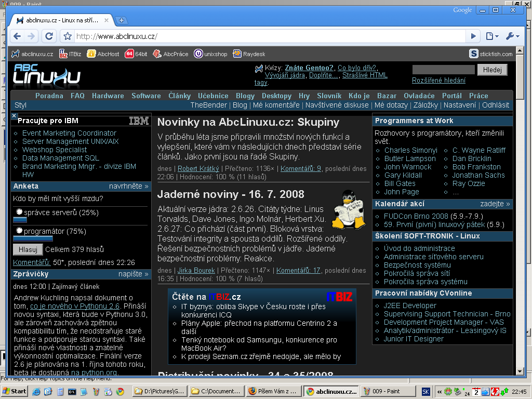Screen dimensions: 532x399
Task: Switch to the '009 - Paint' taskbar button
Action: click(388, 392)
